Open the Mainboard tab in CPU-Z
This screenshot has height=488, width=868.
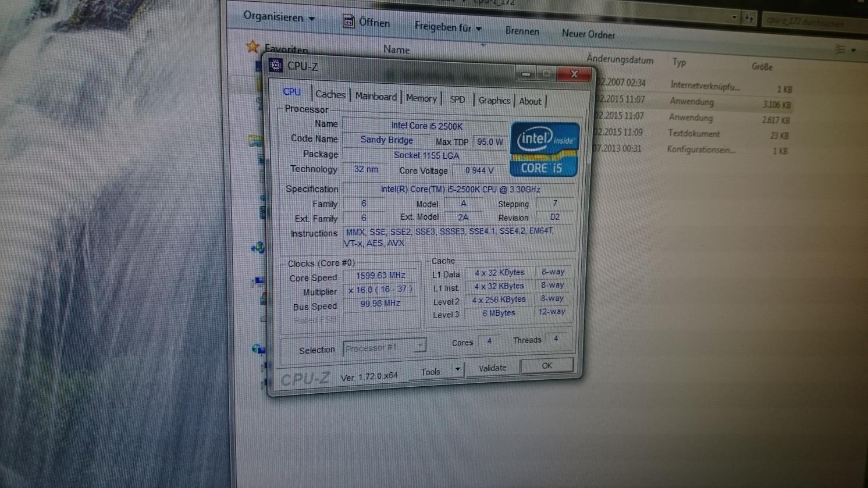tap(376, 97)
